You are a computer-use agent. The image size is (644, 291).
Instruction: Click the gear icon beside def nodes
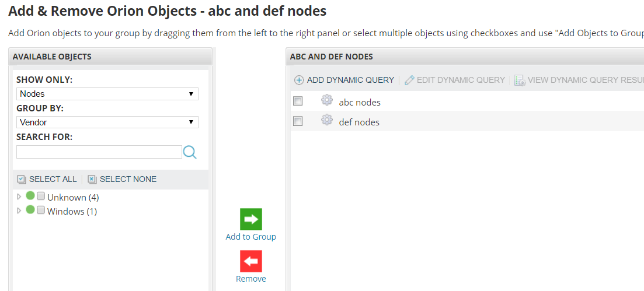[x=326, y=120]
